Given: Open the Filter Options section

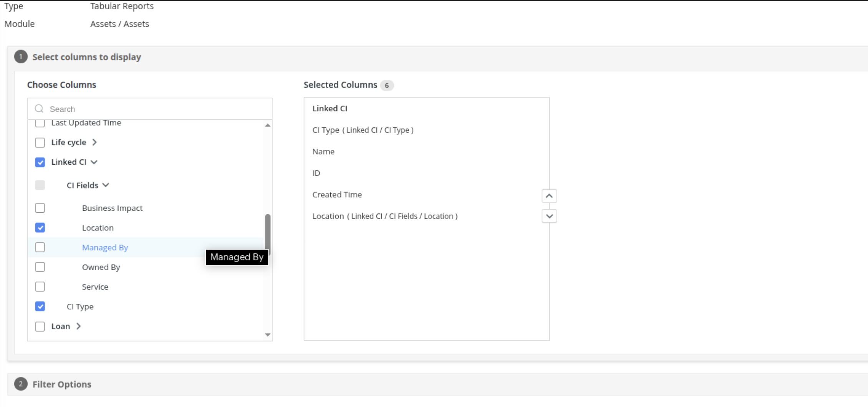Looking at the screenshot, I should [62, 384].
